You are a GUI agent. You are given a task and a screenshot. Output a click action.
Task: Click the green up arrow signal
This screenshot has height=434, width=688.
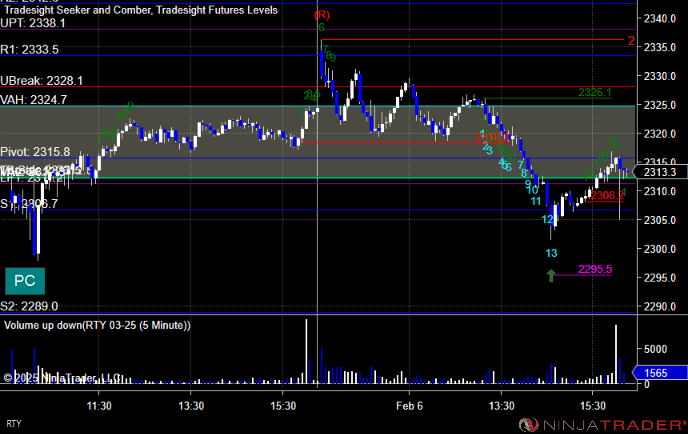(x=551, y=276)
